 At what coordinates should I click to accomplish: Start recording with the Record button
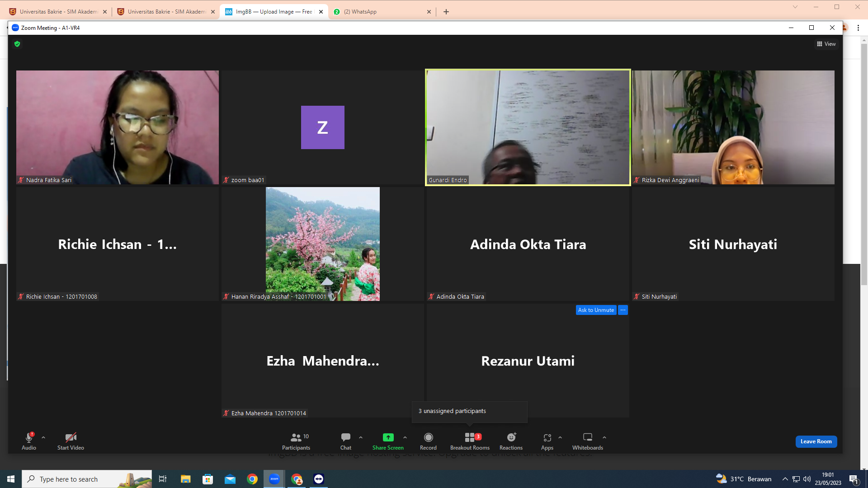[428, 441]
